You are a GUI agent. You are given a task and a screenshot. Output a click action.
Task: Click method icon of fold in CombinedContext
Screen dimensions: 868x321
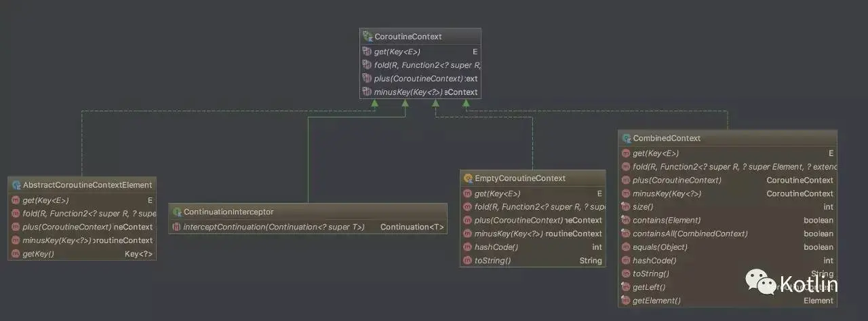[x=627, y=167]
